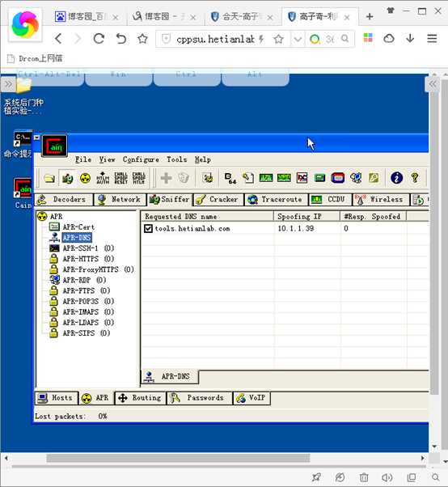Click the browser reload button
This screenshot has width=448, height=487.
click(x=99, y=39)
